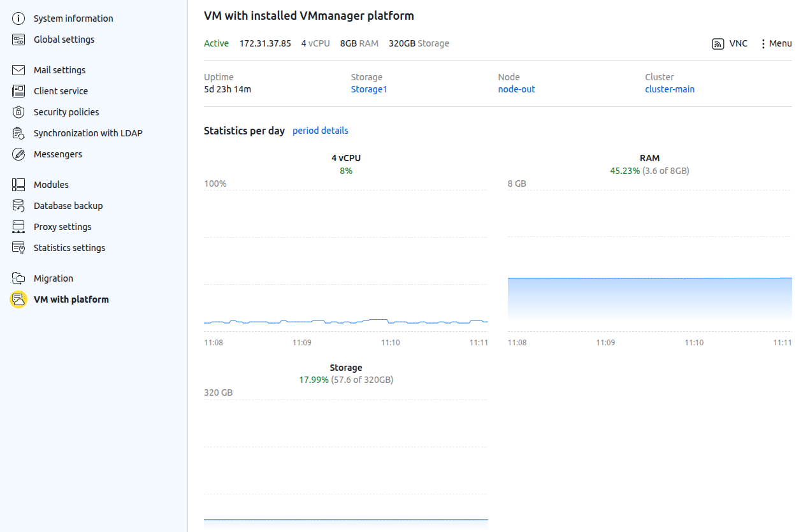This screenshot has height=532, width=801.
Task: Open Global settings section
Action: (x=64, y=40)
